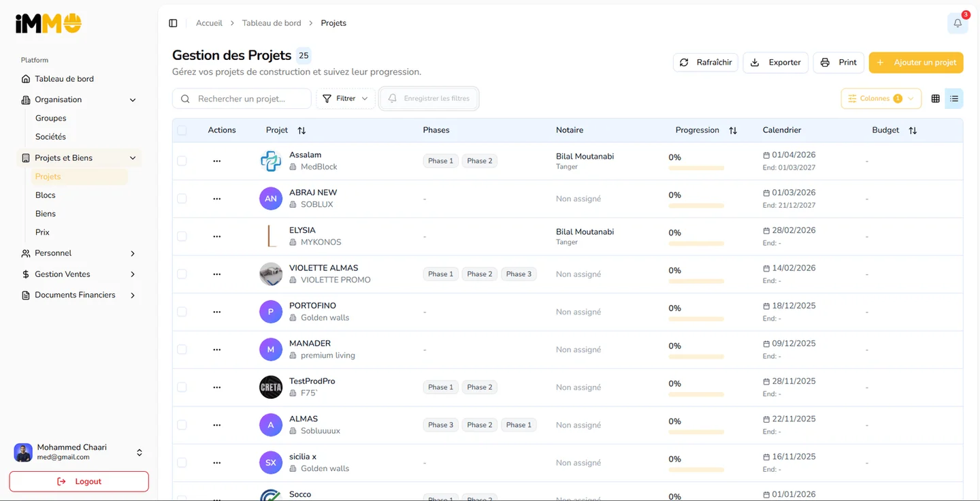The height and width of the screenshot is (501, 980).
Task: Go to Tableau de bord in sidebar
Action: 79,79
